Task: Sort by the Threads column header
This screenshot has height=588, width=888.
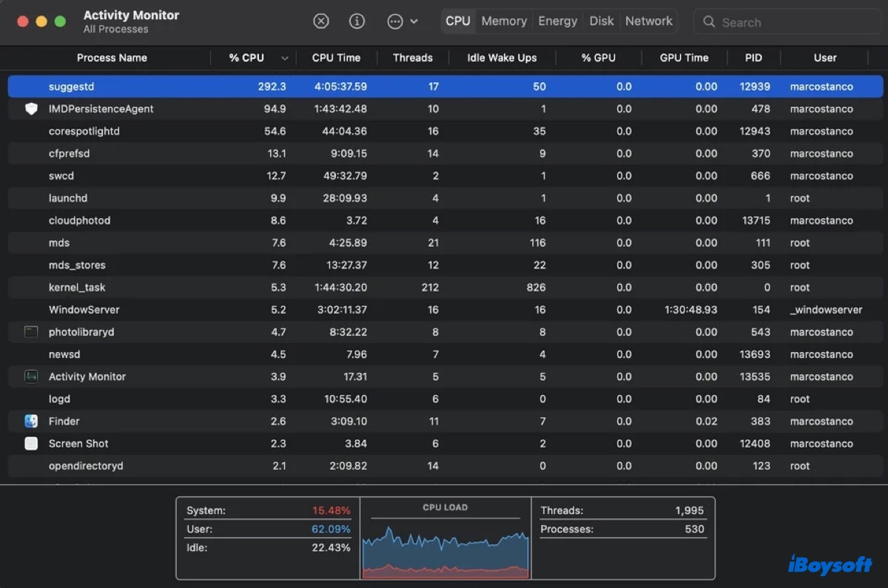Action: click(413, 58)
